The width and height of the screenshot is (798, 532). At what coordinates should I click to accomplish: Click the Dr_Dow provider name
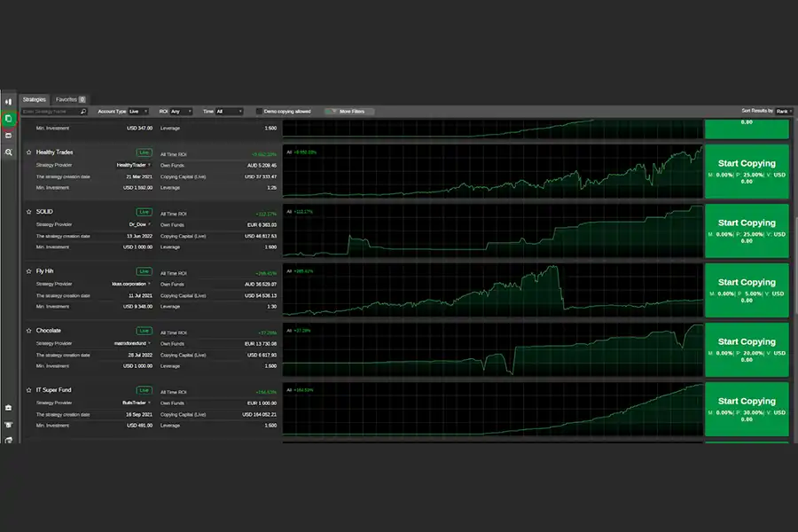pyautogui.click(x=137, y=224)
